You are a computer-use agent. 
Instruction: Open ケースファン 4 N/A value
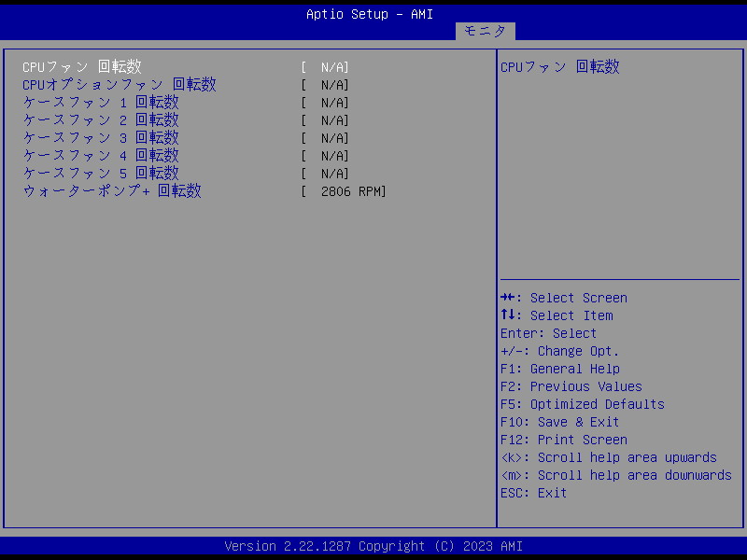click(x=325, y=156)
